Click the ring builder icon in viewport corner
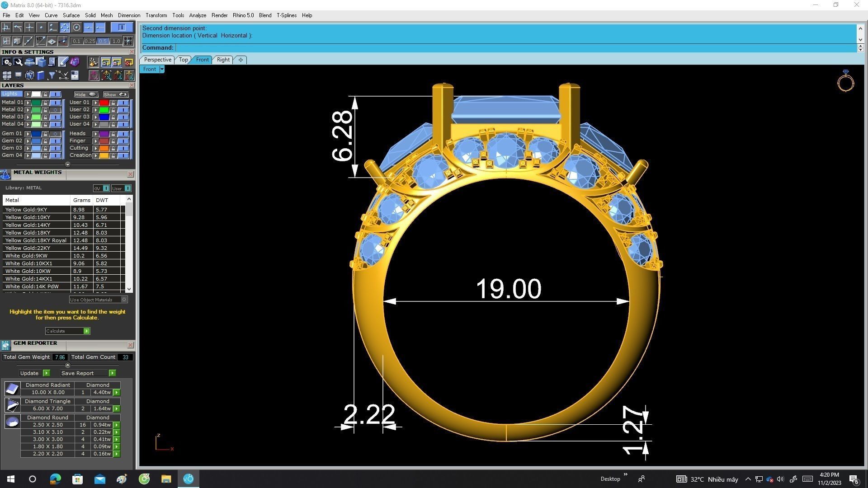The height and width of the screenshot is (488, 868). click(x=845, y=81)
